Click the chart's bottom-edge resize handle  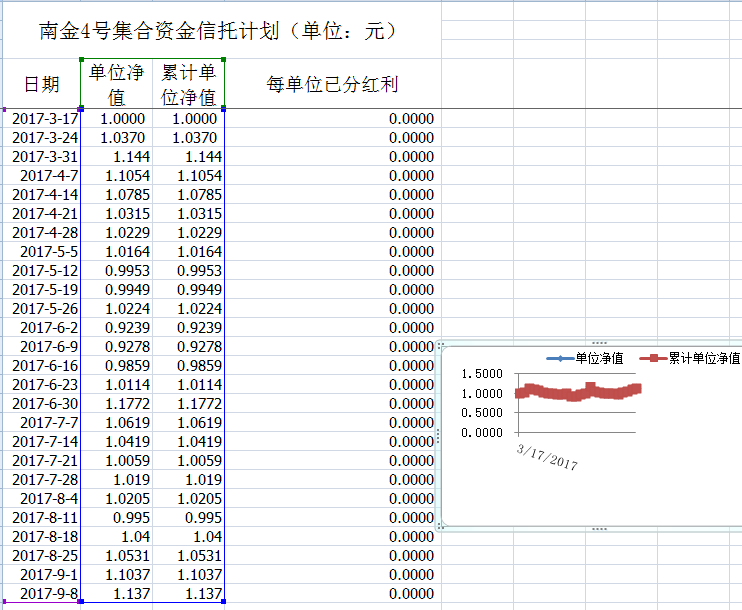pos(600,528)
